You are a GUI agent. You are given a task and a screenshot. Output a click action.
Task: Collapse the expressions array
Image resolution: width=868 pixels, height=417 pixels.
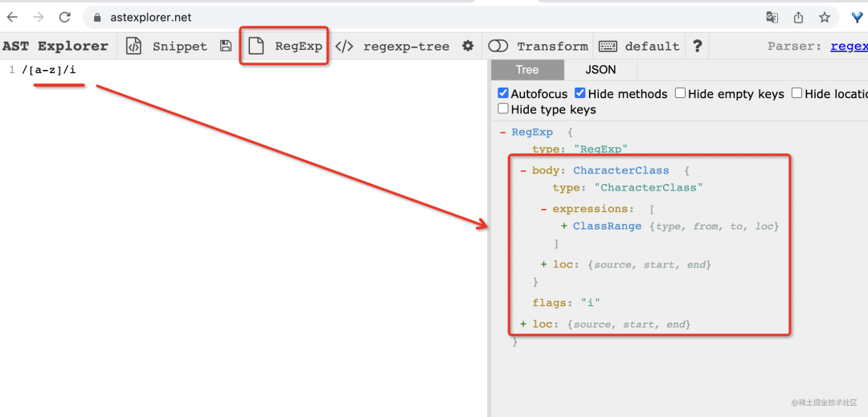[544, 209]
